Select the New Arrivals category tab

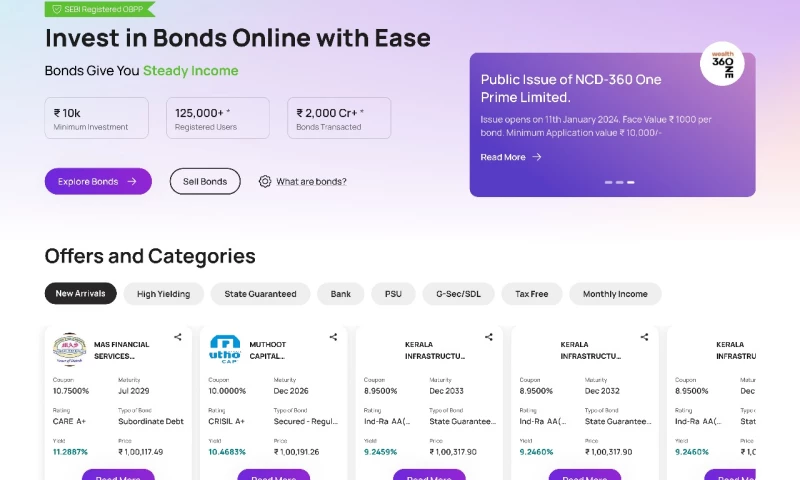pos(81,294)
